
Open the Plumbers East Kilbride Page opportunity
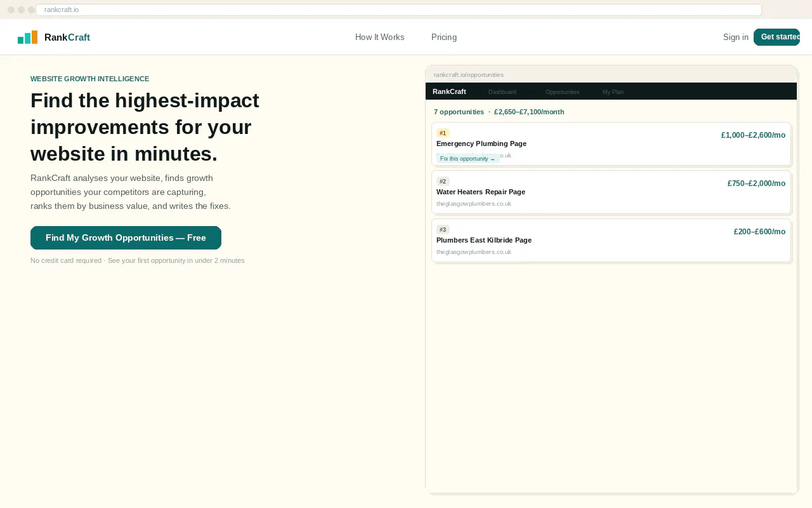click(484, 240)
